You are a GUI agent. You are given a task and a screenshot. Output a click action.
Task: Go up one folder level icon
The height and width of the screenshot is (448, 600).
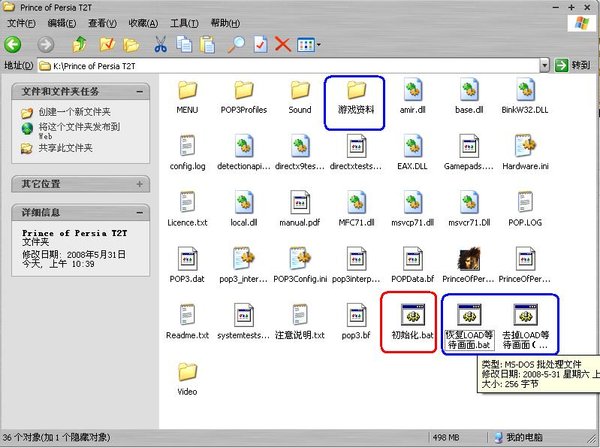click(x=80, y=44)
